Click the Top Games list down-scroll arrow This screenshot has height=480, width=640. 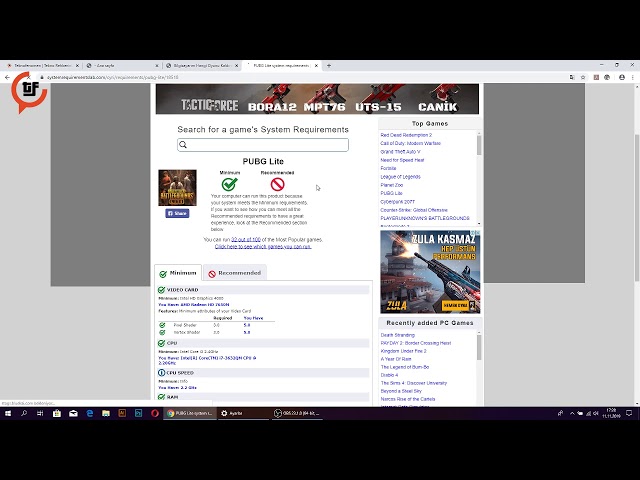479,223
